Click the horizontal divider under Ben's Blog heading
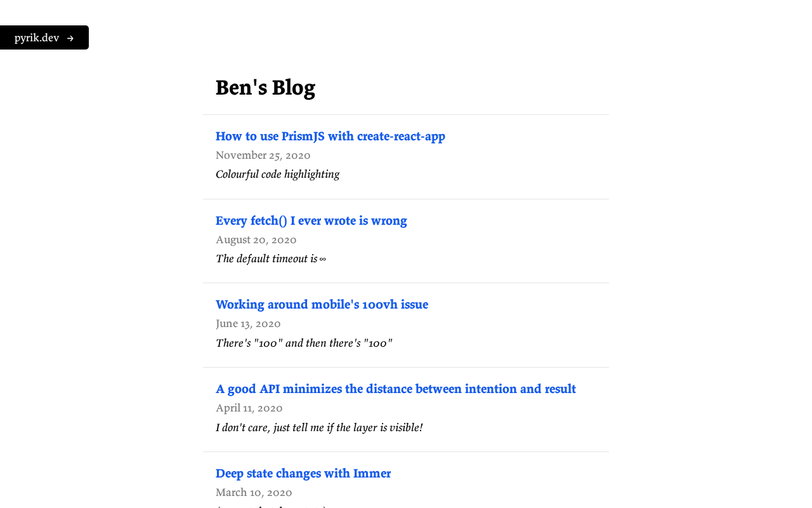The image size is (812, 508). click(x=406, y=115)
